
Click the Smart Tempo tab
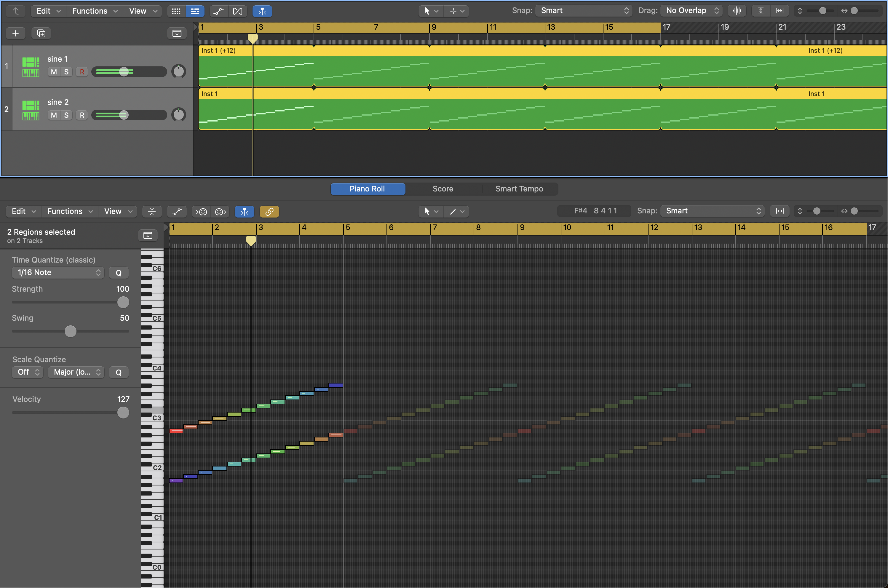(x=519, y=188)
